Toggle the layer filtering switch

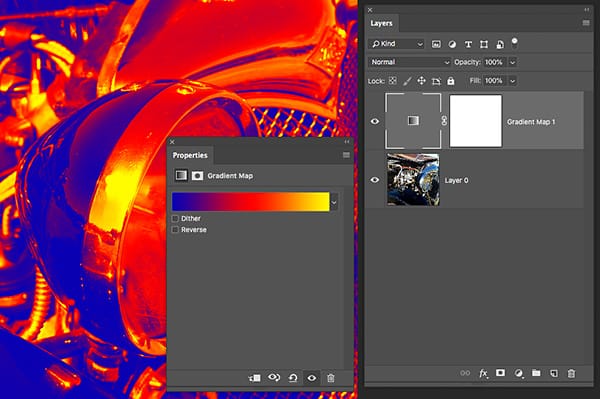(515, 42)
